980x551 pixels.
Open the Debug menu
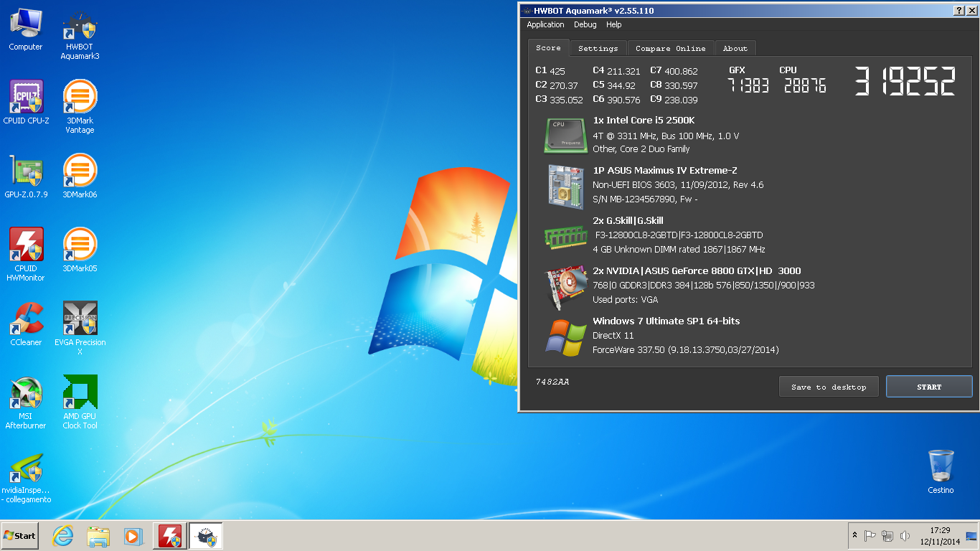pyautogui.click(x=585, y=24)
